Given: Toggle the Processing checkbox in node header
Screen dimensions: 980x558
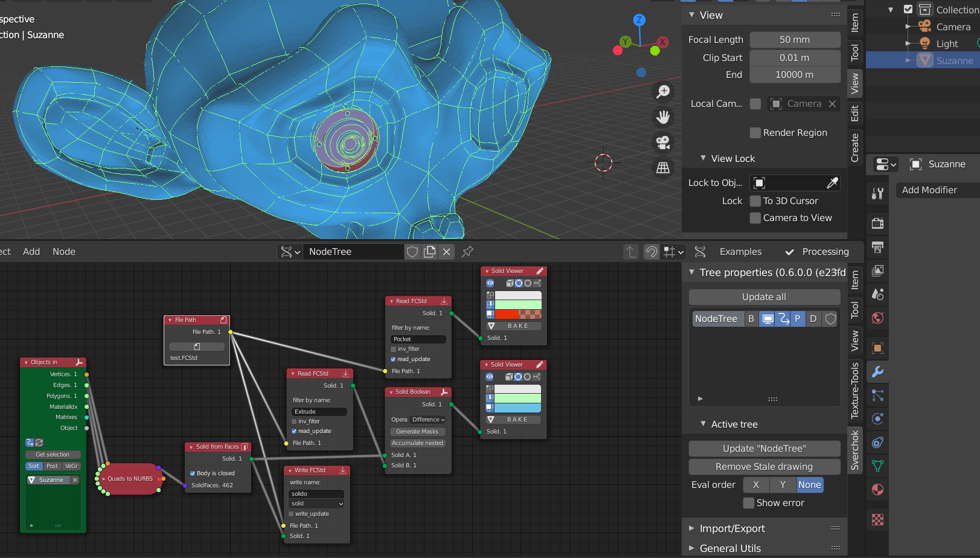Looking at the screenshot, I should [x=789, y=252].
